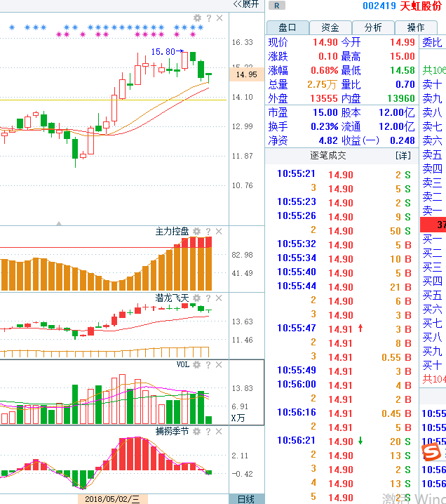Switch to the 盘口 tab
This screenshot has height=504, width=446.
tap(288, 27)
